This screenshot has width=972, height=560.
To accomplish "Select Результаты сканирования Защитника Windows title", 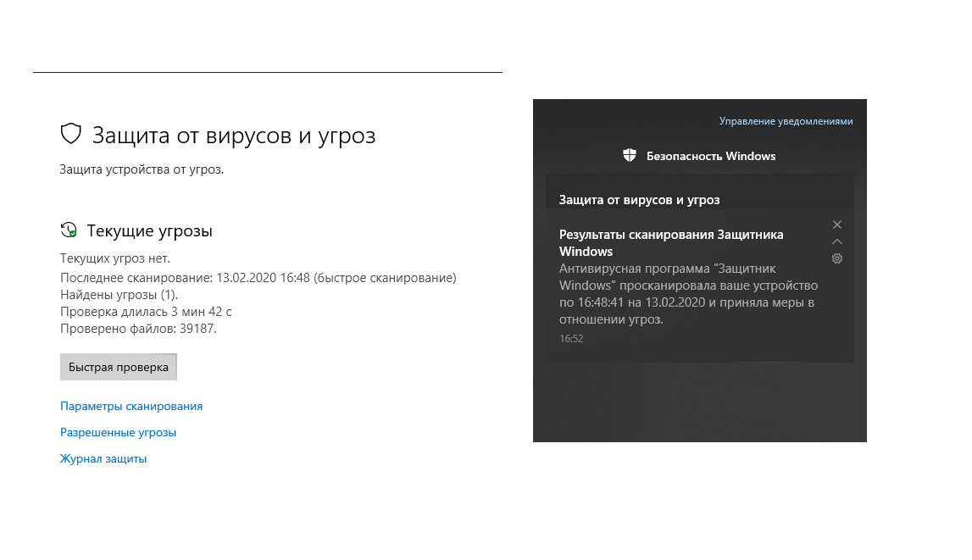I will (x=671, y=243).
